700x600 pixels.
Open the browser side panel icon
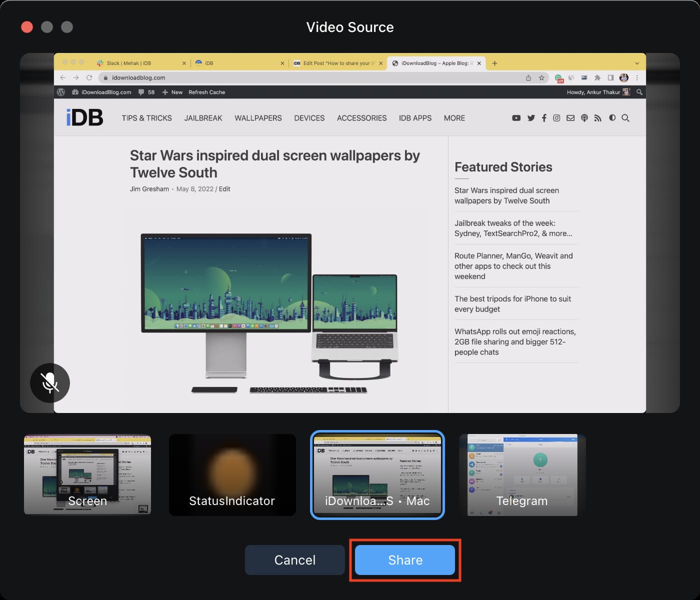point(610,77)
